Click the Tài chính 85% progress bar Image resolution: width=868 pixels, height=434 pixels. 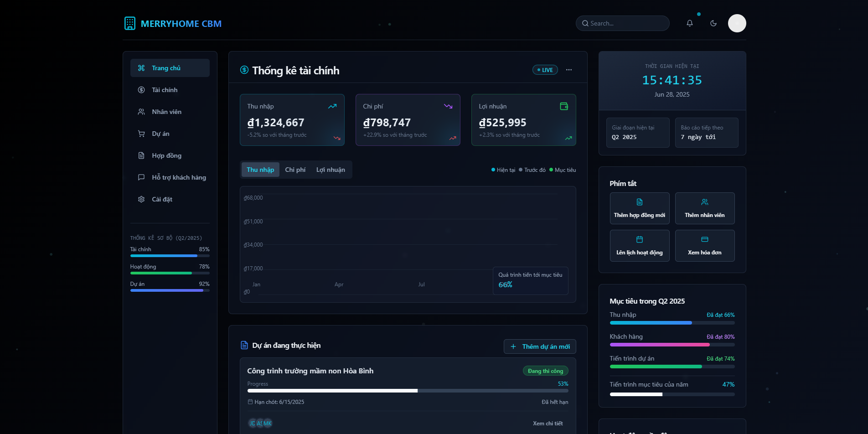pyautogui.click(x=170, y=256)
